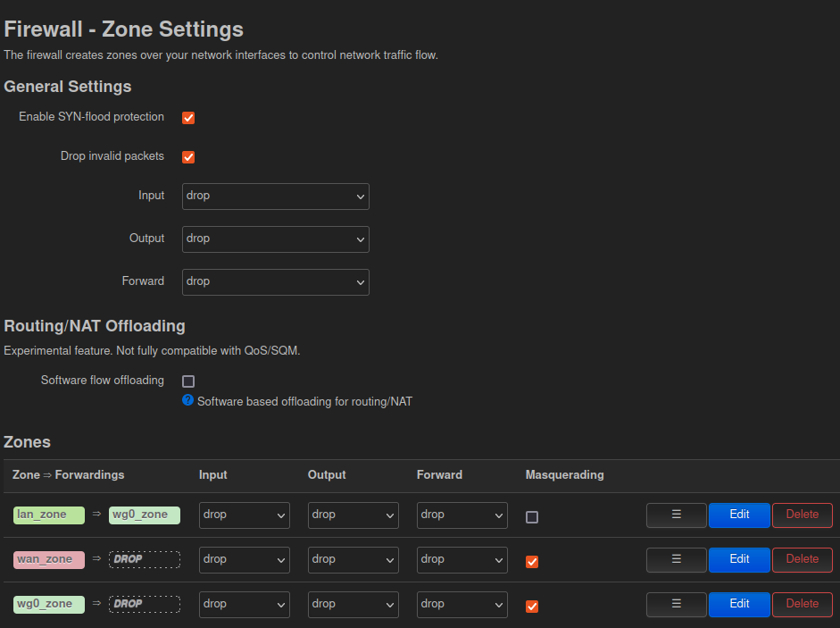Open the general Output policy dropdown
The height and width of the screenshot is (628, 840).
tap(275, 239)
